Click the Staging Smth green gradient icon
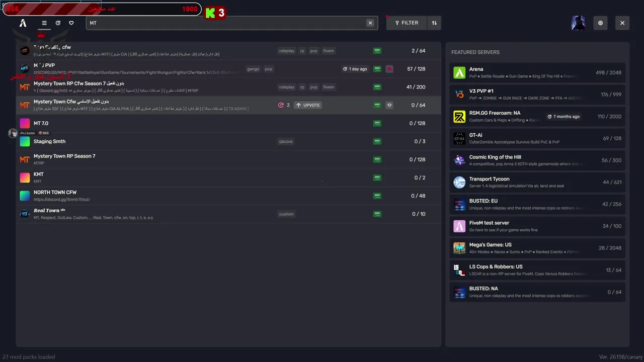This screenshot has height=362, width=644. pos(25,141)
